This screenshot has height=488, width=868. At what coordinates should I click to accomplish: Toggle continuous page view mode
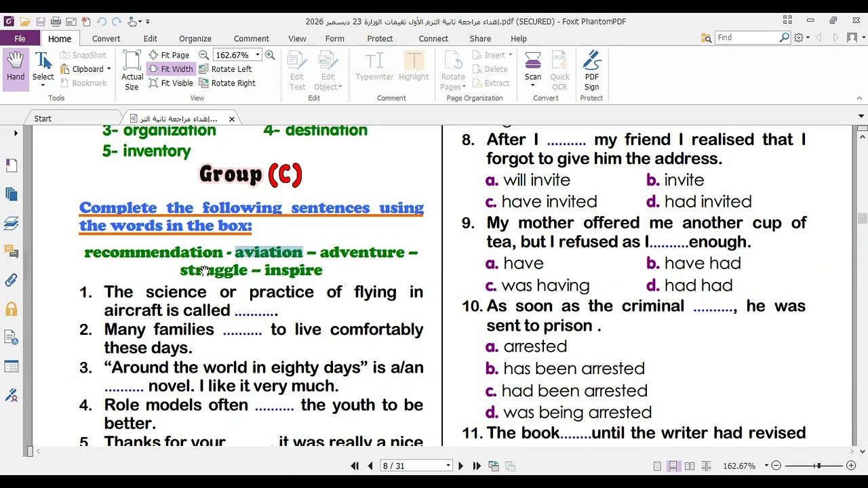pos(673,466)
